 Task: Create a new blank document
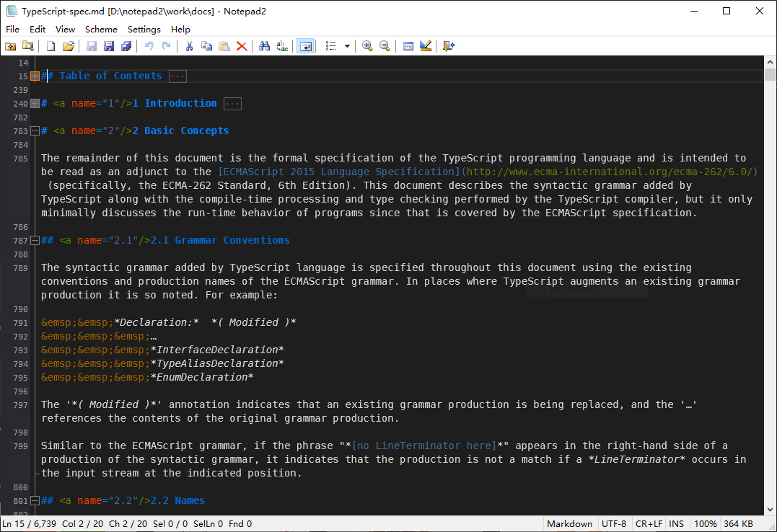[50, 45]
